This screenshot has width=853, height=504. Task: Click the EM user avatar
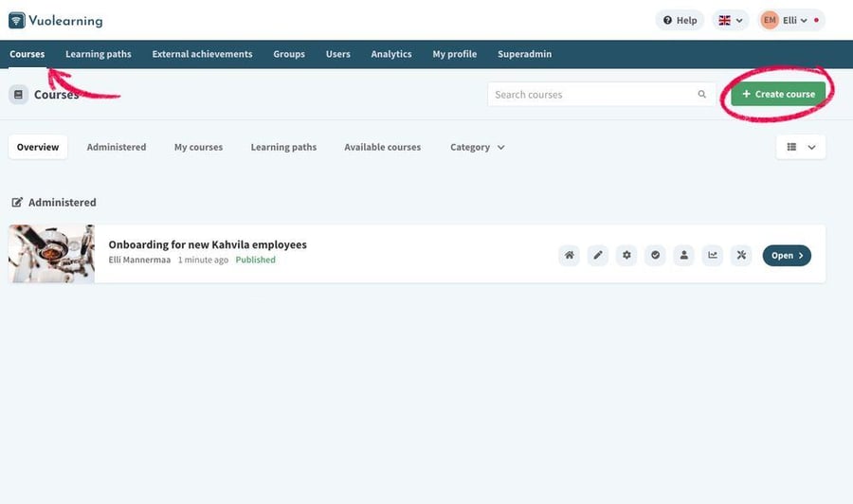pyautogui.click(x=770, y=20)
